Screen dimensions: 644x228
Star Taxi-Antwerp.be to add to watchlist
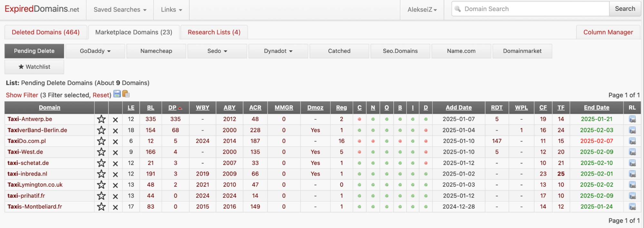point(101,119)
